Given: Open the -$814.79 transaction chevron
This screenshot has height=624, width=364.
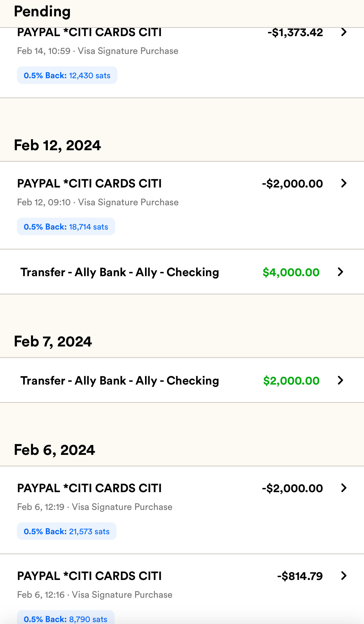Looking at the screenshot, I should [x=343, y=576].
